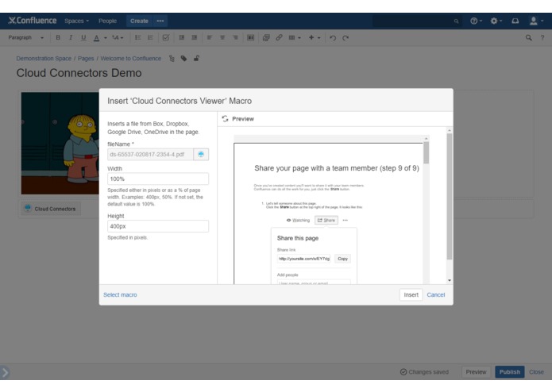This screenshot has width=552, height=392.
Task: Open the page layout tool
Action: 250,37
